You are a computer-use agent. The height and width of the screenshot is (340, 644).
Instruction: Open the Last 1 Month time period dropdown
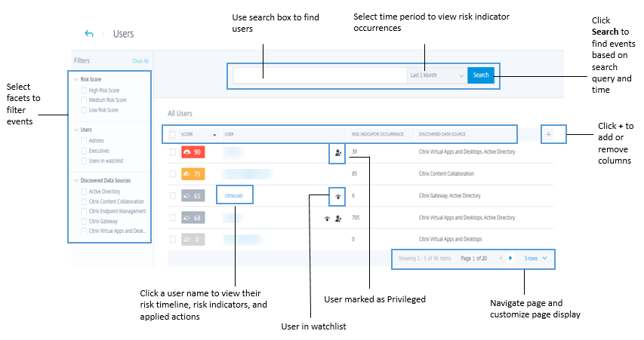point(436,75)
